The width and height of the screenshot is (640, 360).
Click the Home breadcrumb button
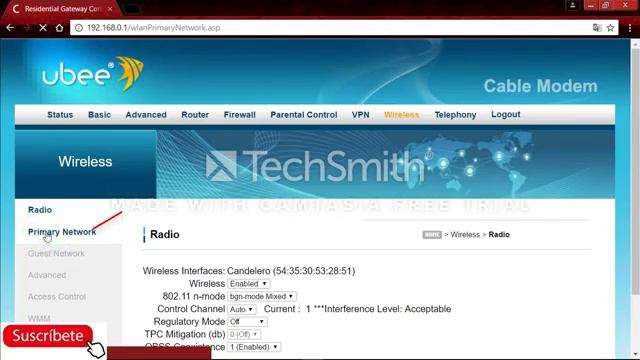pyautogui.click(x=432, y=235)
